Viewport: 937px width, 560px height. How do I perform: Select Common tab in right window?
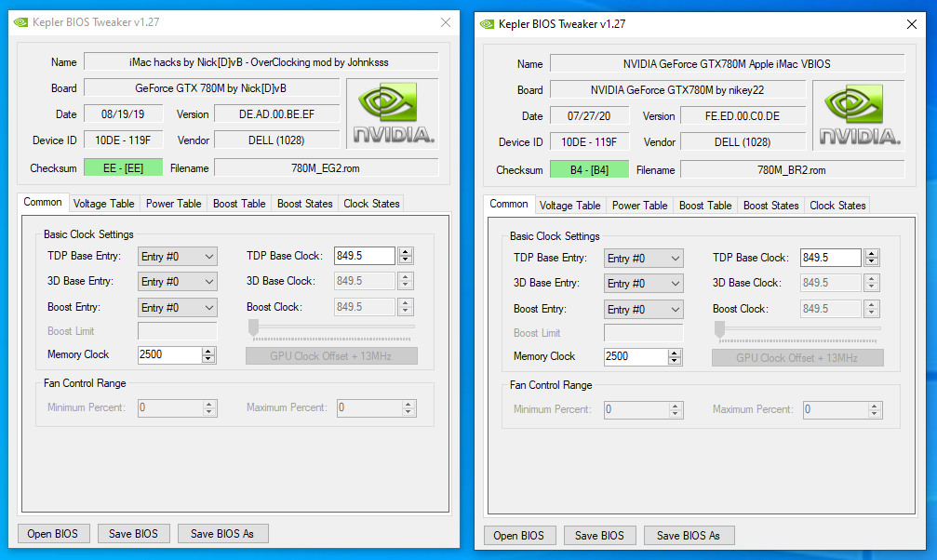click(x=509, y=204)
